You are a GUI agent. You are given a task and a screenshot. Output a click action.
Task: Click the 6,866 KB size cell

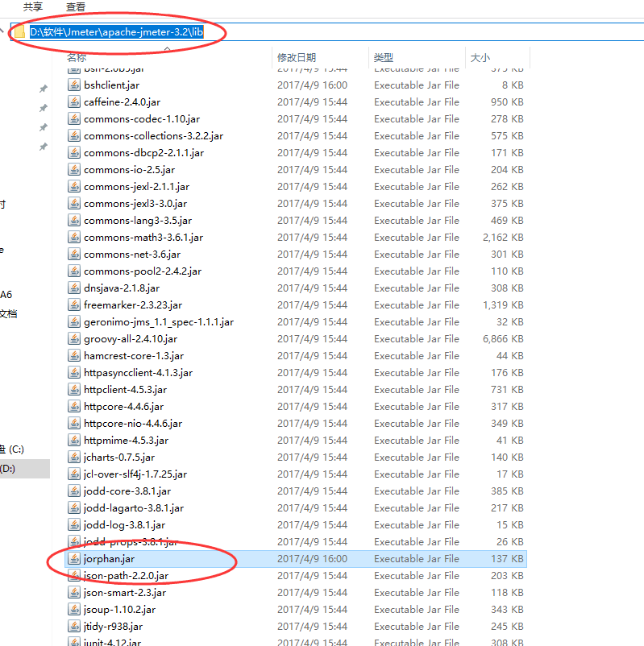[503, 338]
